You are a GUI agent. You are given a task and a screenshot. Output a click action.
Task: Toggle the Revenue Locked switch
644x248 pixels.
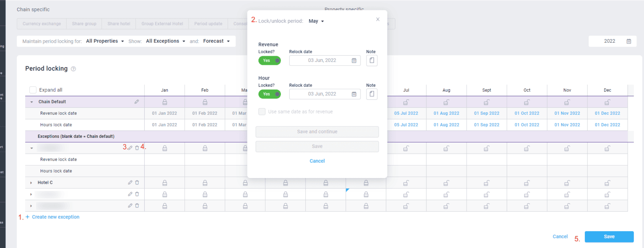[x=270, y=61]
